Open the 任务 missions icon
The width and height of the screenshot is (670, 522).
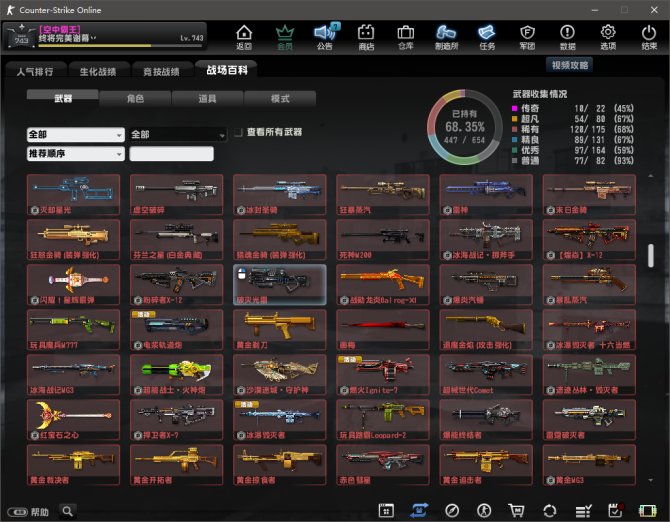tap(487, 37)
